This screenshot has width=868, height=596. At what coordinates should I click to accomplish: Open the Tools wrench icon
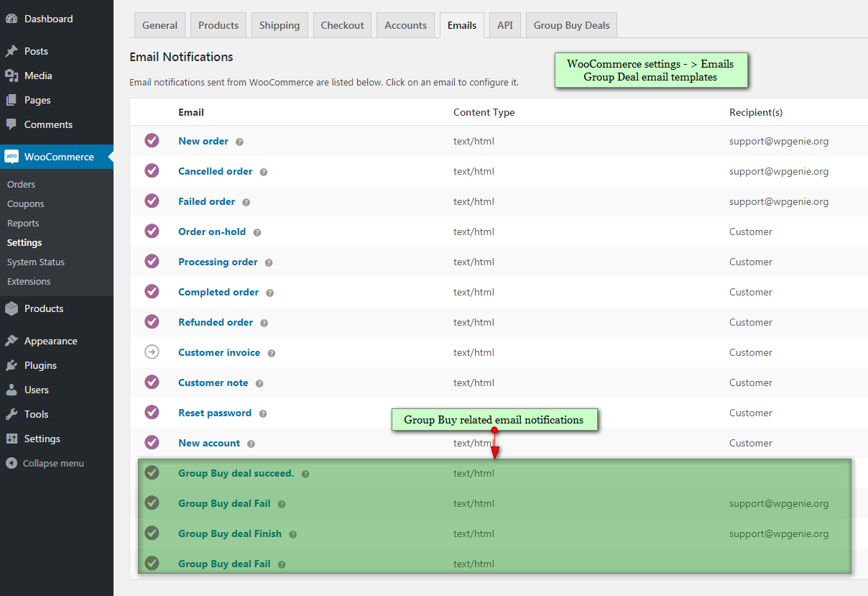tap(11, 414)
